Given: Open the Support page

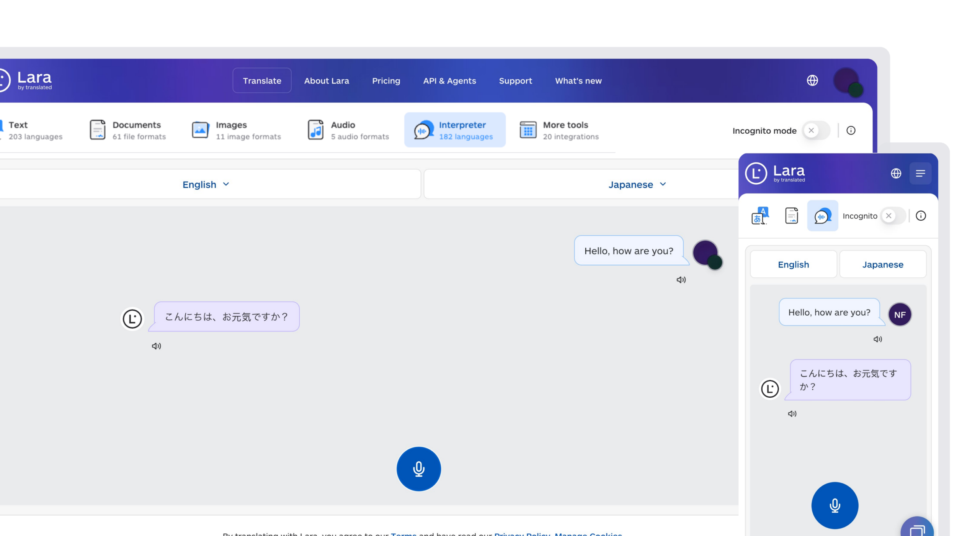Looking at the screenshot, I should coord(515,80).
